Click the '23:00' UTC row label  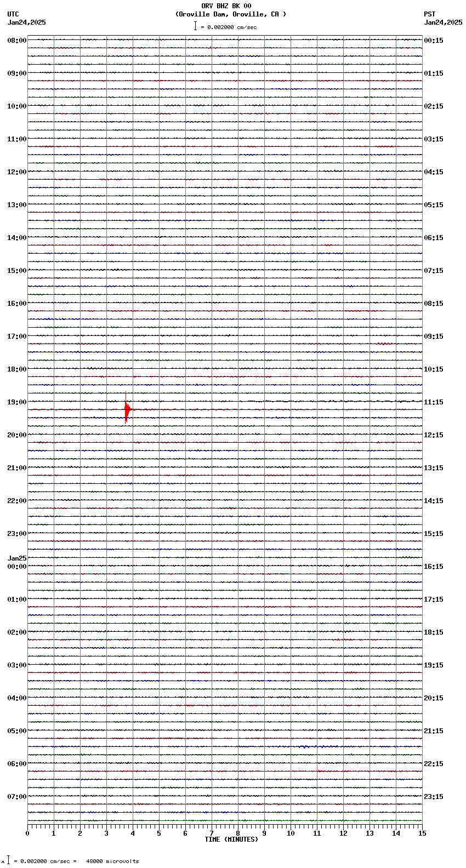coord(17,534)
